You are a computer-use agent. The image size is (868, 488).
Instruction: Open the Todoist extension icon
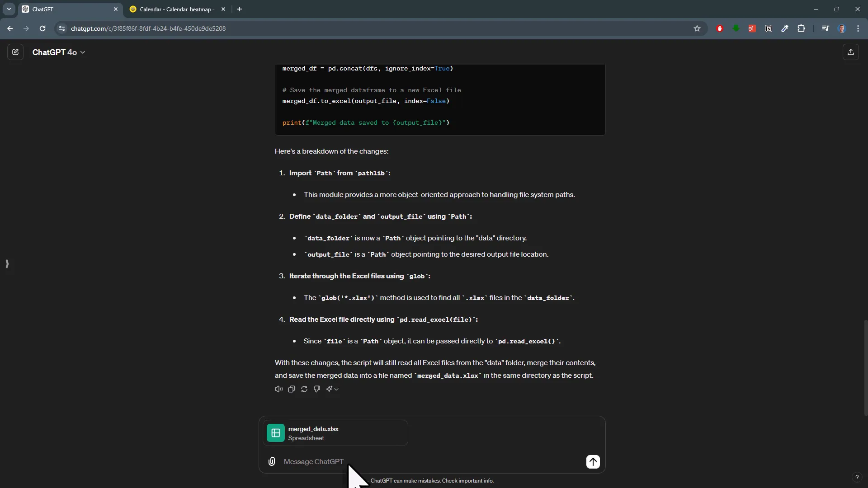point(752,28)
